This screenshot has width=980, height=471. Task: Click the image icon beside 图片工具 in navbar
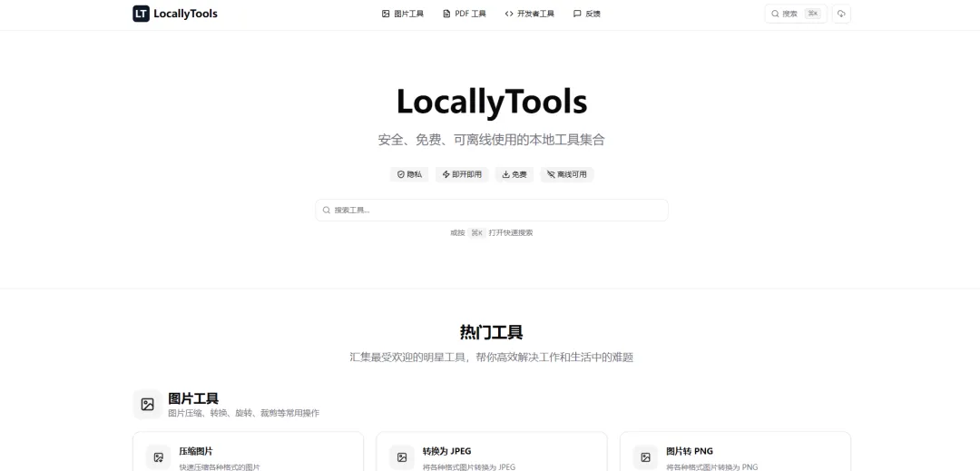(386, 14)
